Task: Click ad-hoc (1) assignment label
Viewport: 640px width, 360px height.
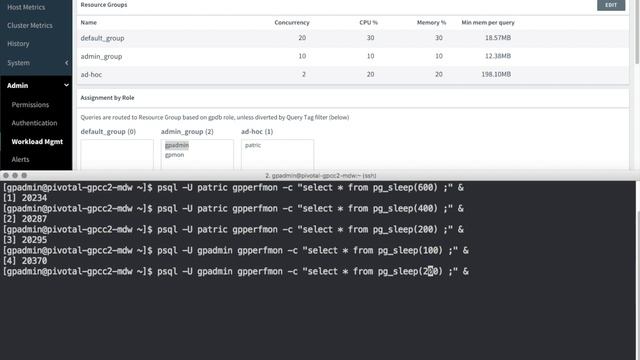Action: click(257, 131)
